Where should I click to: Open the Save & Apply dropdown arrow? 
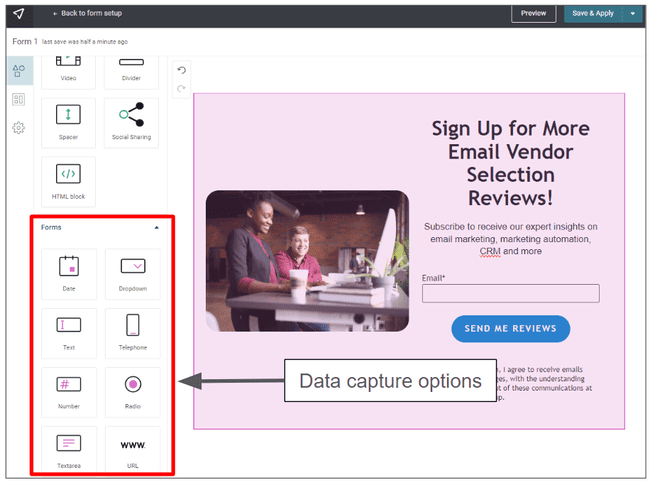point(632,13)
